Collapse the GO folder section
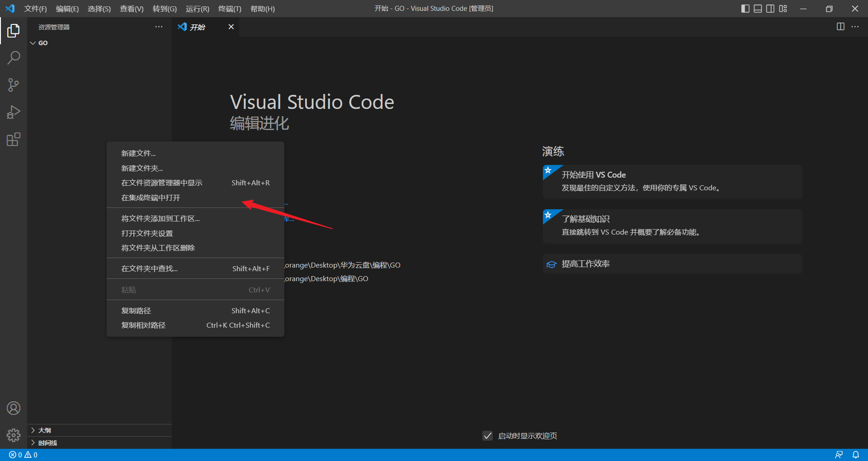Viewport: 868px width, 461px height. [x=99, y=43]
